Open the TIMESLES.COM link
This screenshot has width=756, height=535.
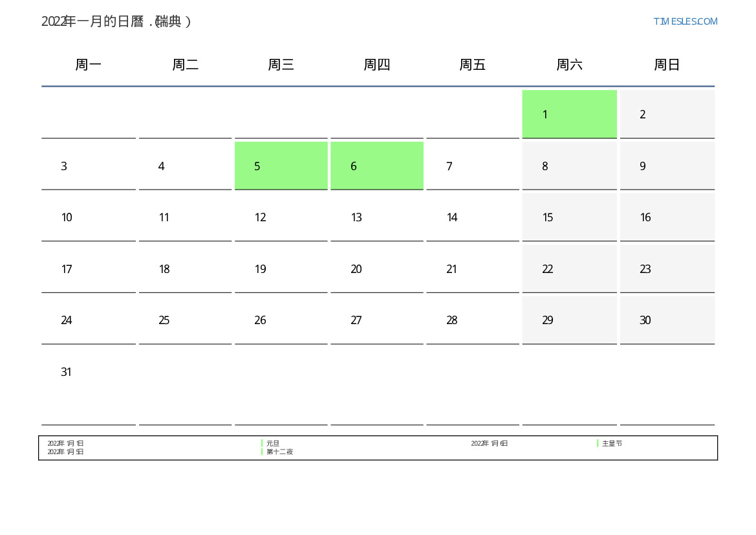pyautogui.click(x=685, y=21)
